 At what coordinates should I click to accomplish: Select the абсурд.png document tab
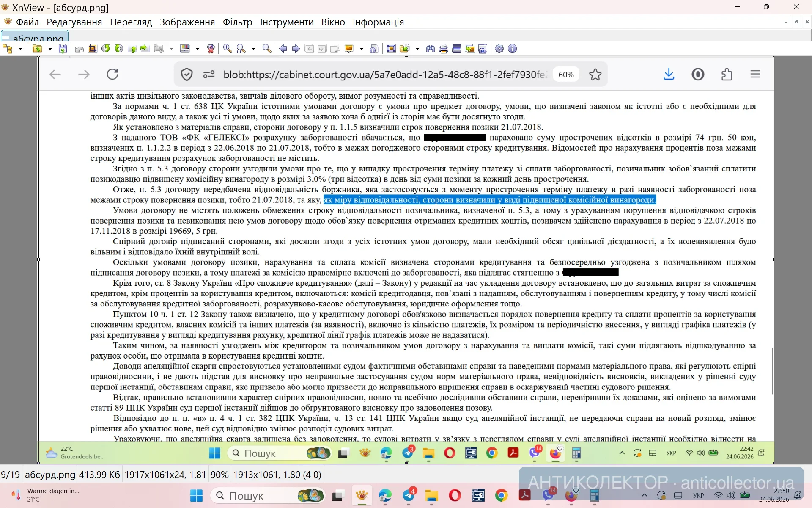(x=35, y=36)
